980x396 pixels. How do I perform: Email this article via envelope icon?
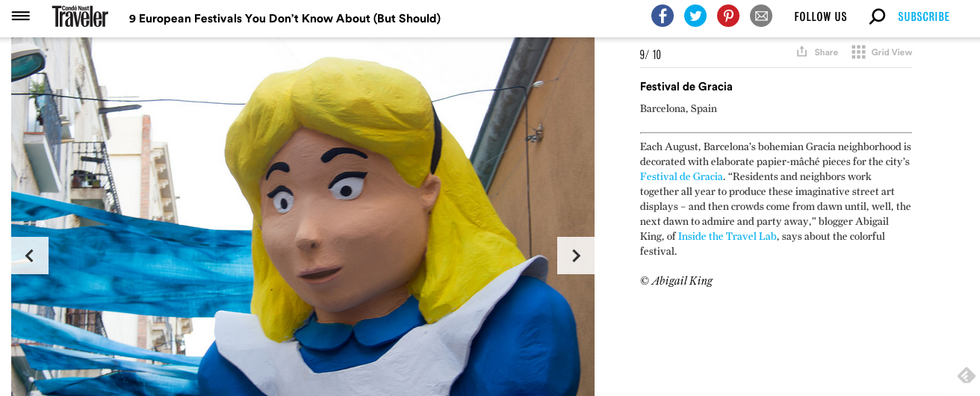coord(761,16)
